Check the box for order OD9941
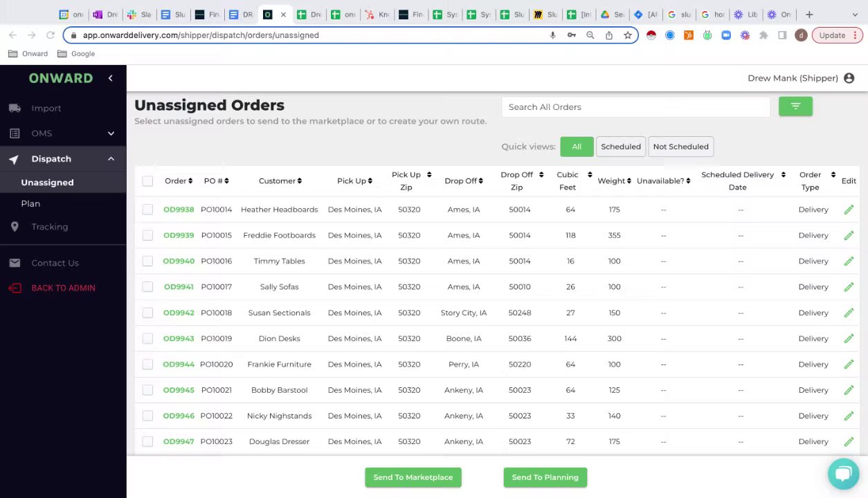Viewport: 868px width, 498px height. click(147, 287)
